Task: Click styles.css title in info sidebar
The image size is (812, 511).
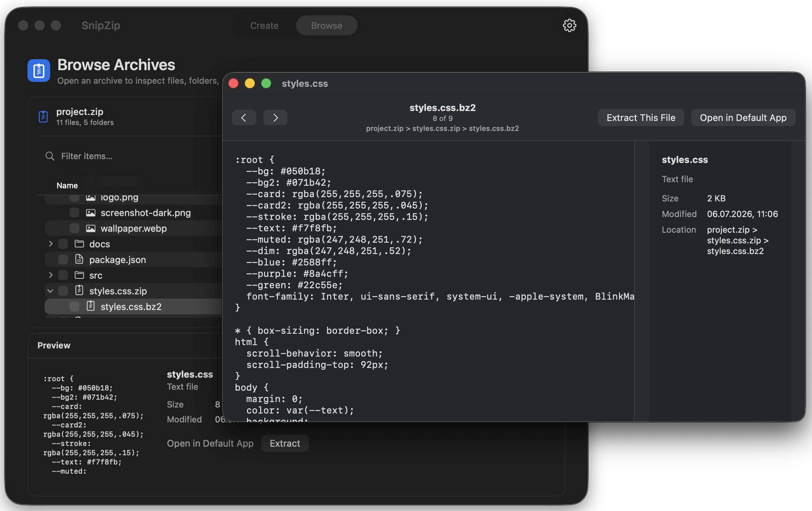Action: click(685, 160)
